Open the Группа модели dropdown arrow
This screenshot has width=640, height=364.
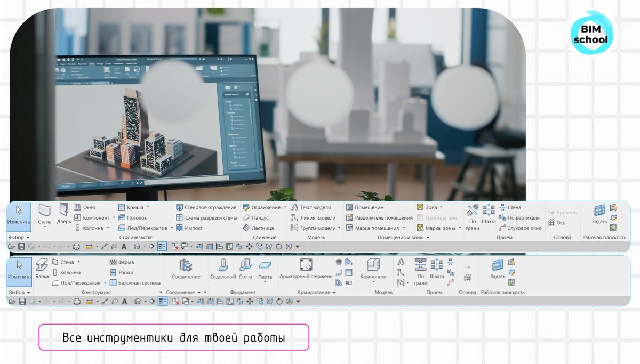(x=340, y=228)
